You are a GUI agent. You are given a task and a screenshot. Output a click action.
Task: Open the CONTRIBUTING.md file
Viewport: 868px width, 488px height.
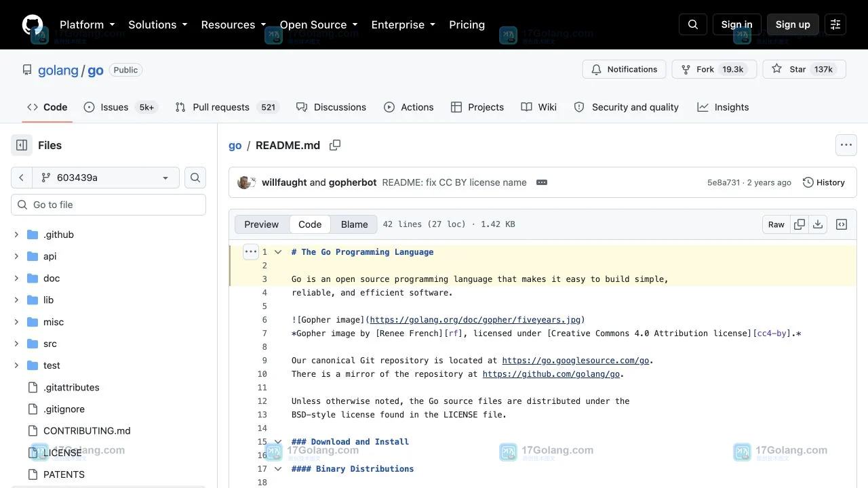point(87,431)
